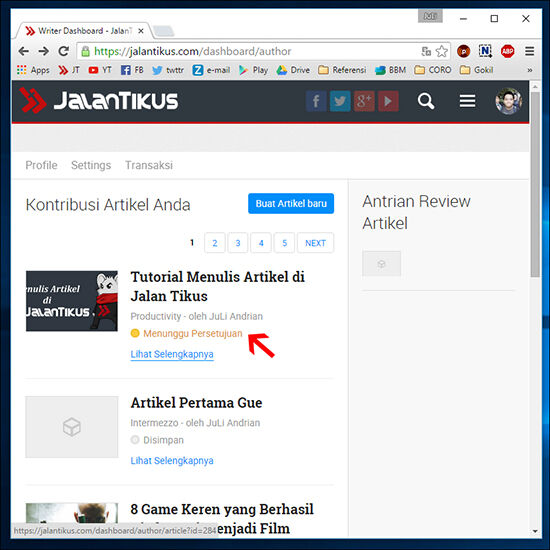Expand the Referensi bookmark folder

342,70
